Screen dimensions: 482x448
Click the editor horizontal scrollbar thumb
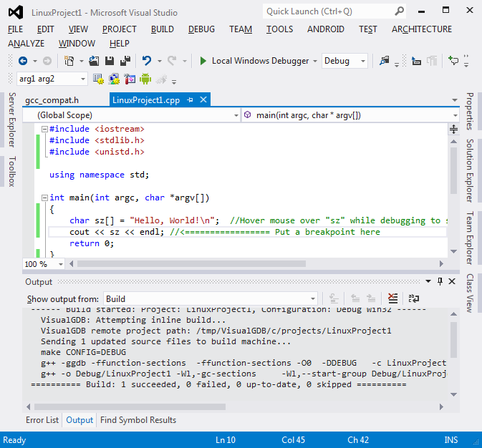[x=191, y=264]
